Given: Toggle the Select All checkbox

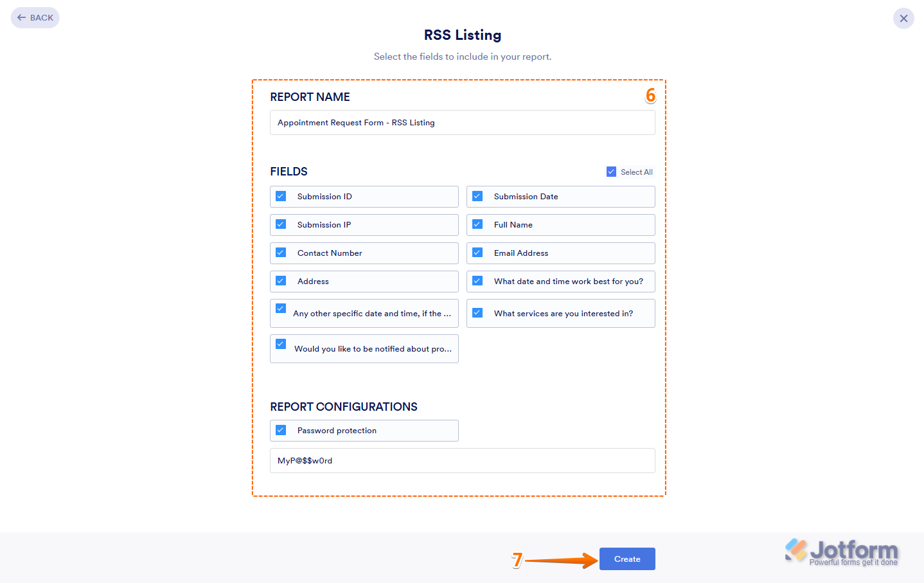Looking at the screenshot, I should [x=611, y=172].
